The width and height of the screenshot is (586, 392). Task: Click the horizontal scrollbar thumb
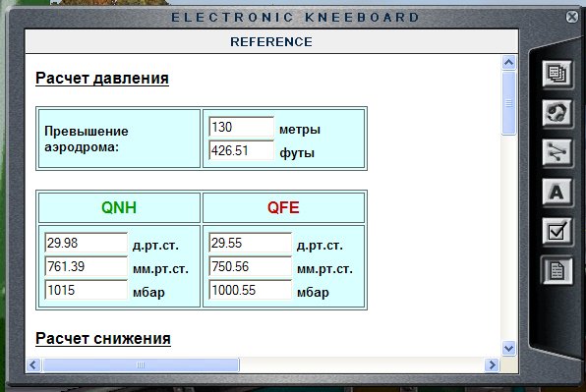[x=141, y=364]
